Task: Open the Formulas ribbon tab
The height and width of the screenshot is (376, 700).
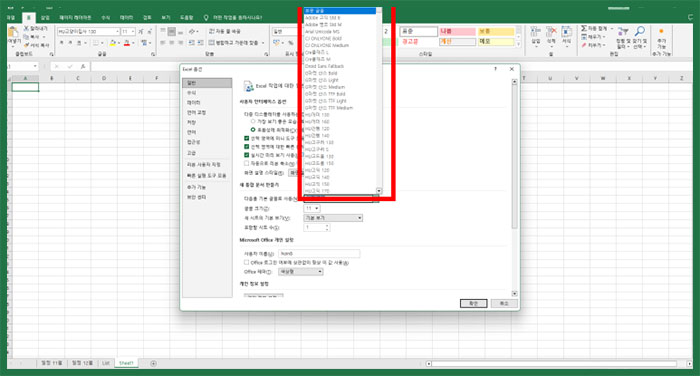Action: coord(106,17)
